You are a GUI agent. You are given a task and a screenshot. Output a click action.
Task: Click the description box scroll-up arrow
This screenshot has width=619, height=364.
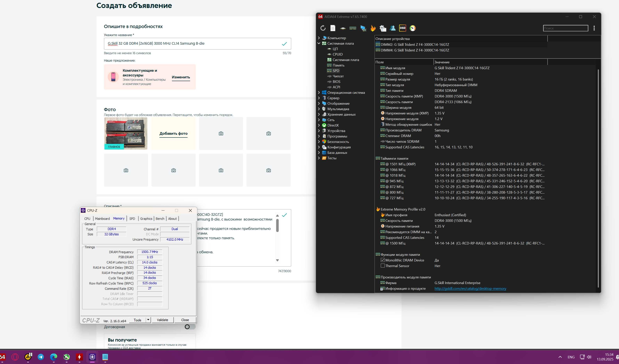[277, 215]
